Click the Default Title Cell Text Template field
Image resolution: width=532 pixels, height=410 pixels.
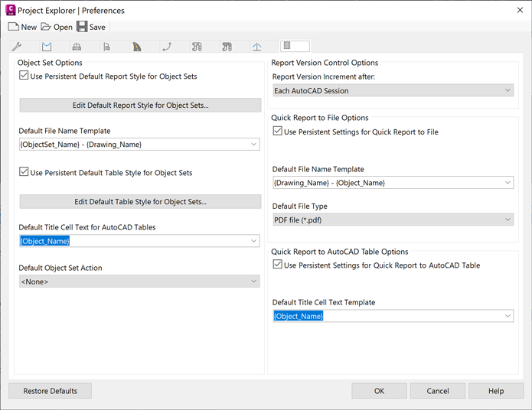[393, 316]
